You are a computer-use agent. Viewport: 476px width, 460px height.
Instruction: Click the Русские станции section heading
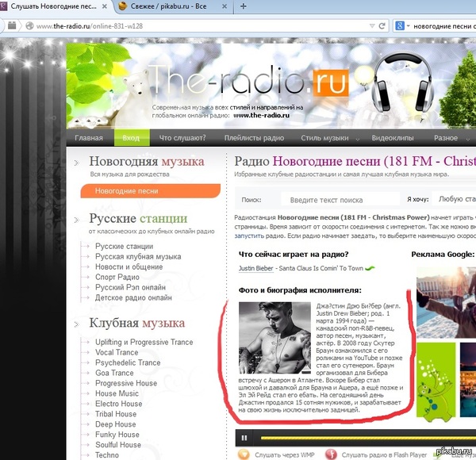138,218
